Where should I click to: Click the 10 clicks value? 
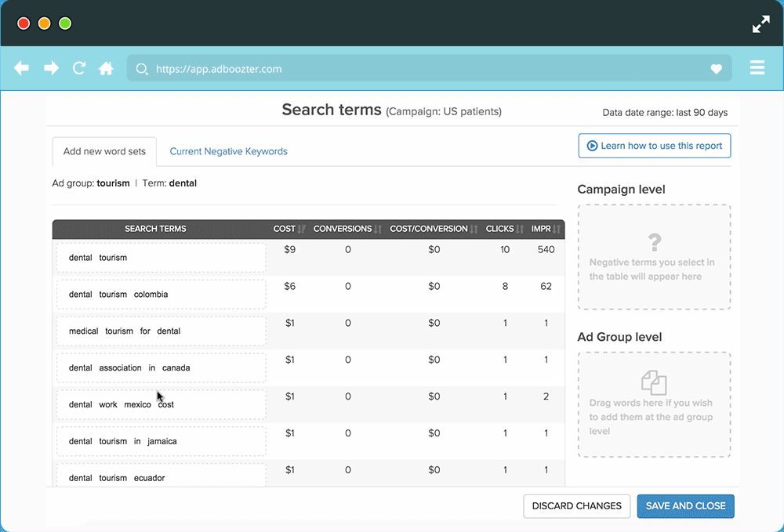[x=505, y=250]
